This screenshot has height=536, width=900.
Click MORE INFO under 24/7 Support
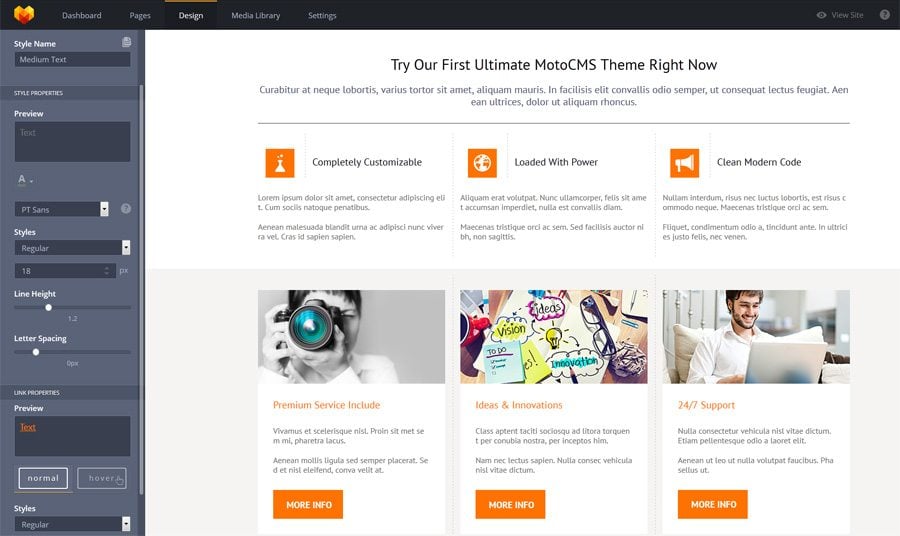point(713,504)
